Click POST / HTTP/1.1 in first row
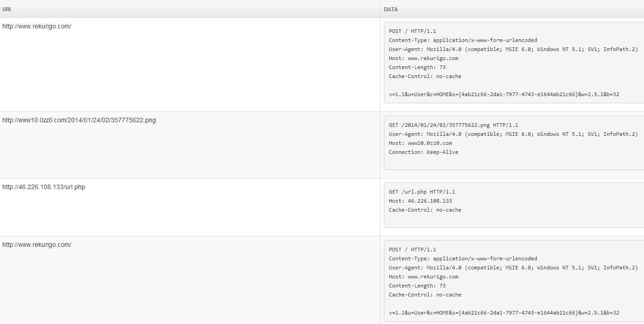Screen dimensions: 644x324 (x=412, y=31)
